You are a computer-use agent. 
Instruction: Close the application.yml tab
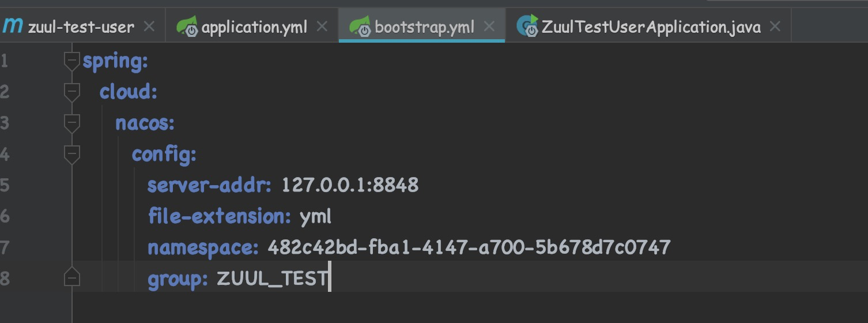322,26
